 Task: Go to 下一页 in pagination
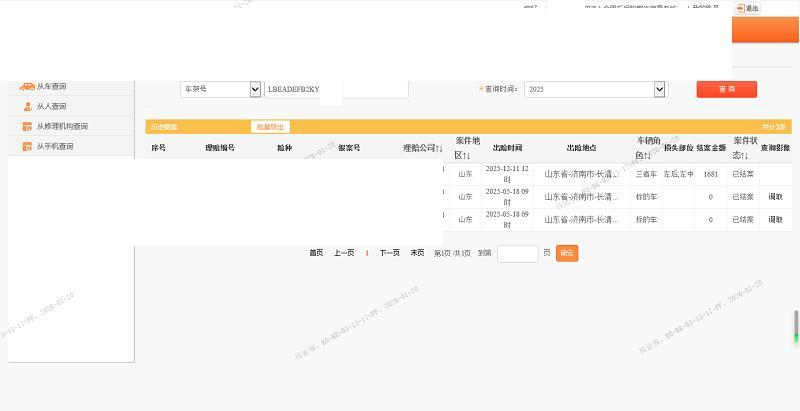tap(389, 253)
